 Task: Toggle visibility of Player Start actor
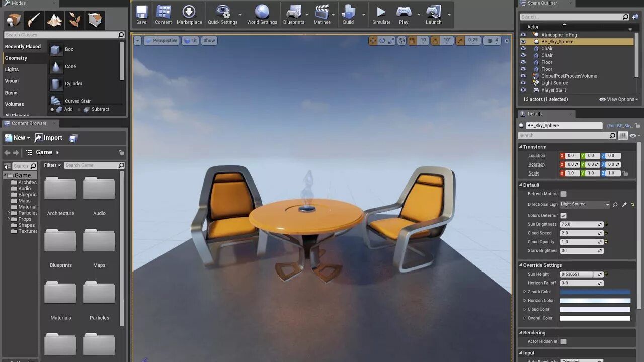(523, 90)
